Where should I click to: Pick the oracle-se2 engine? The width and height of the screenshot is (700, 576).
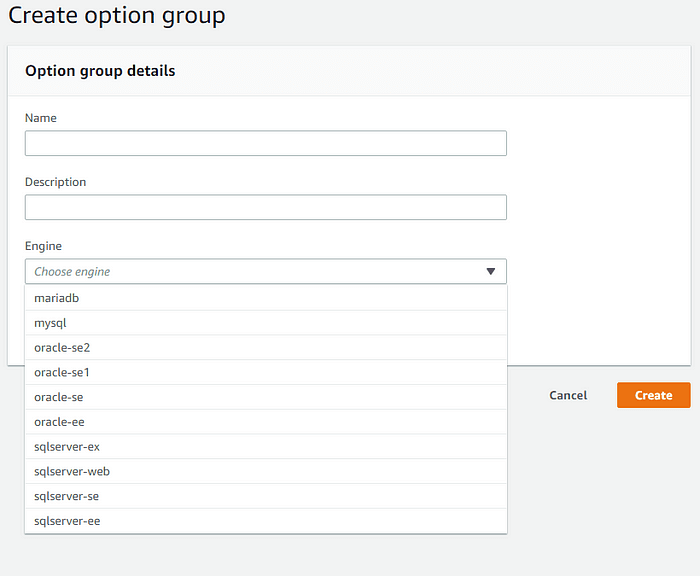pyautogui.click(x=266, y=347)
